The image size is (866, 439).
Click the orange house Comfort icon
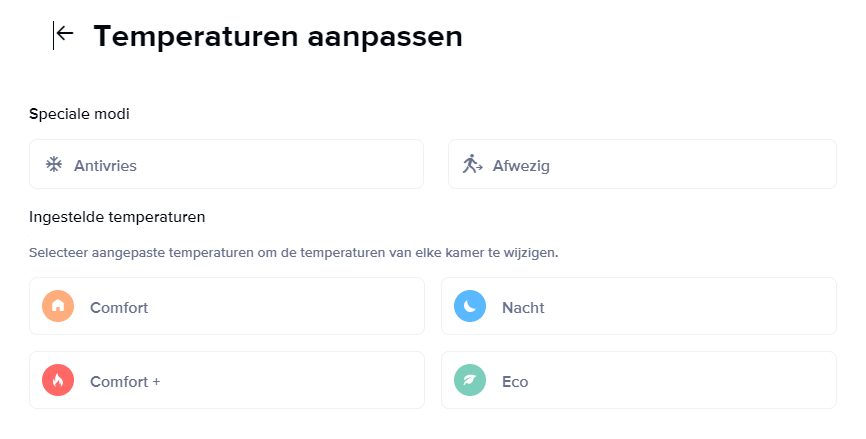coord(58,306)
